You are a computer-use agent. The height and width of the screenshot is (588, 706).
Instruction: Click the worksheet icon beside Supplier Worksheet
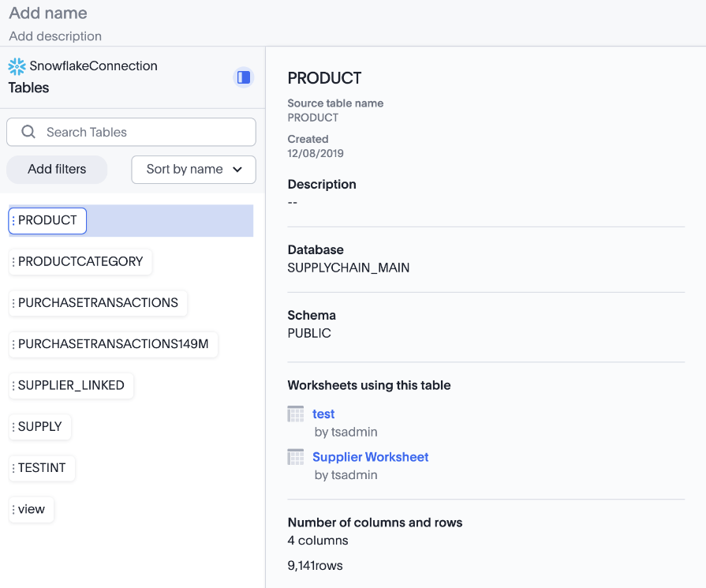(296, 457)
